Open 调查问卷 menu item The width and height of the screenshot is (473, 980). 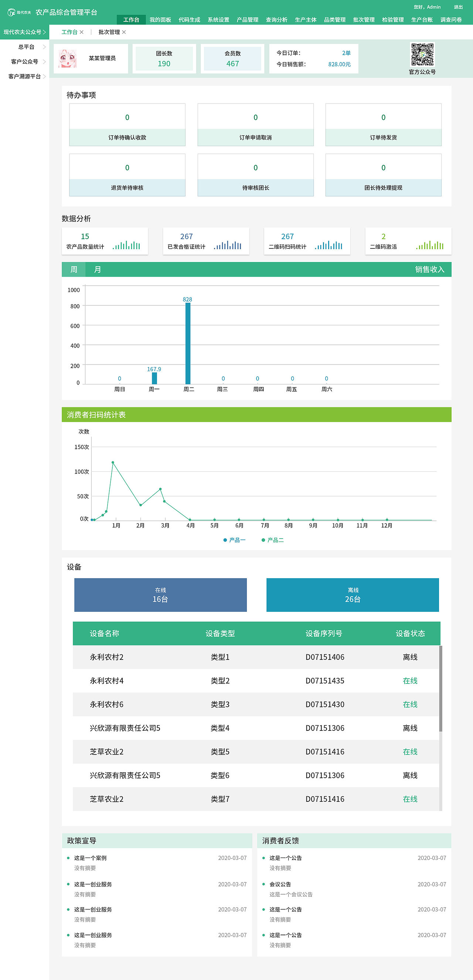[451, 20]
